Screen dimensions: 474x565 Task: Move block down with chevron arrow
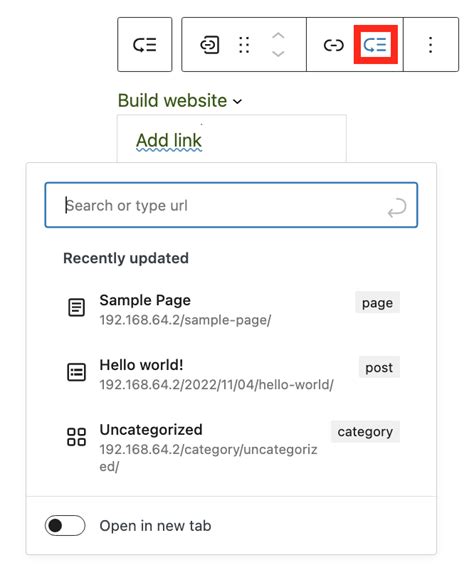pyautogui.click(x=278, y=54)
